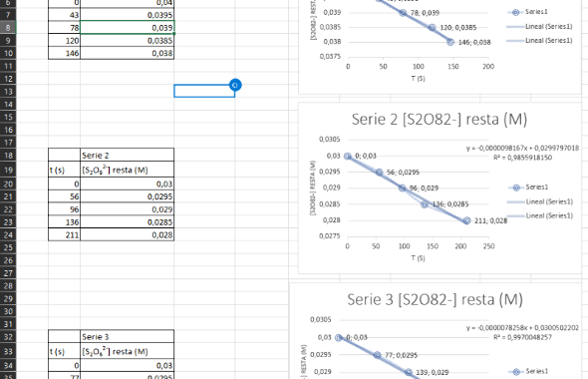Select the cell with time value 211
The image size is (588, 379).
64,235
